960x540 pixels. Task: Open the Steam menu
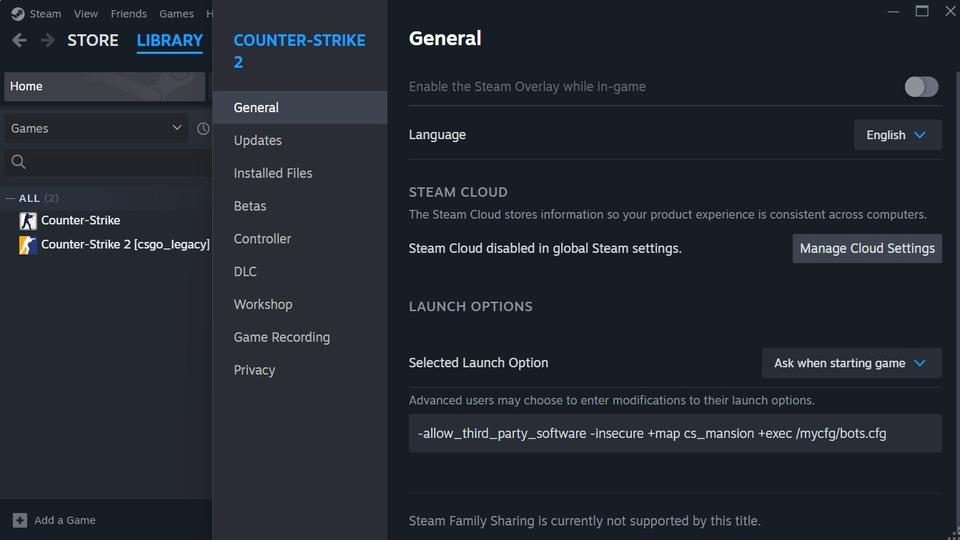pos(45,13)
